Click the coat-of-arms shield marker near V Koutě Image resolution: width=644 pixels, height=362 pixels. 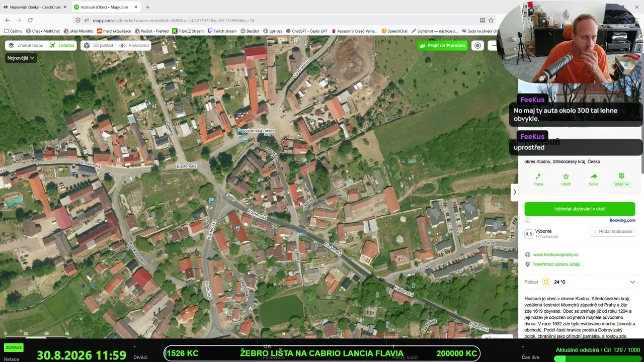(x=299, y=204)
